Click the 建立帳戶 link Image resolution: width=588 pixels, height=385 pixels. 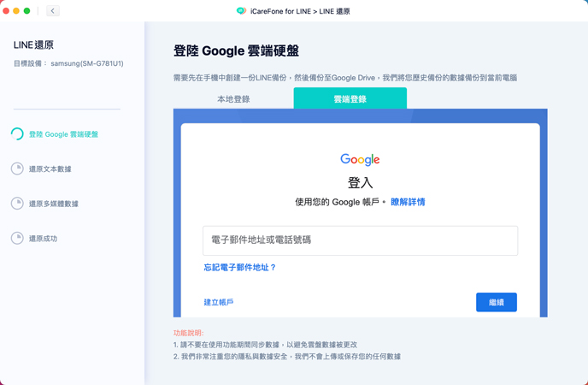coord(219,302)
